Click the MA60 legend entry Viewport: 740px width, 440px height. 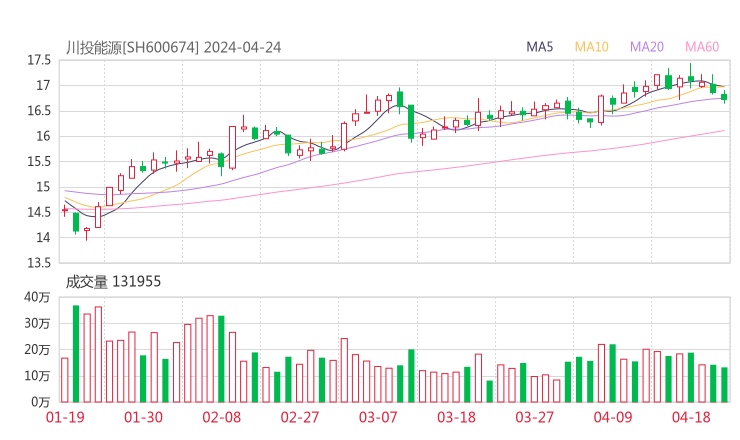(x=702, y=47)
